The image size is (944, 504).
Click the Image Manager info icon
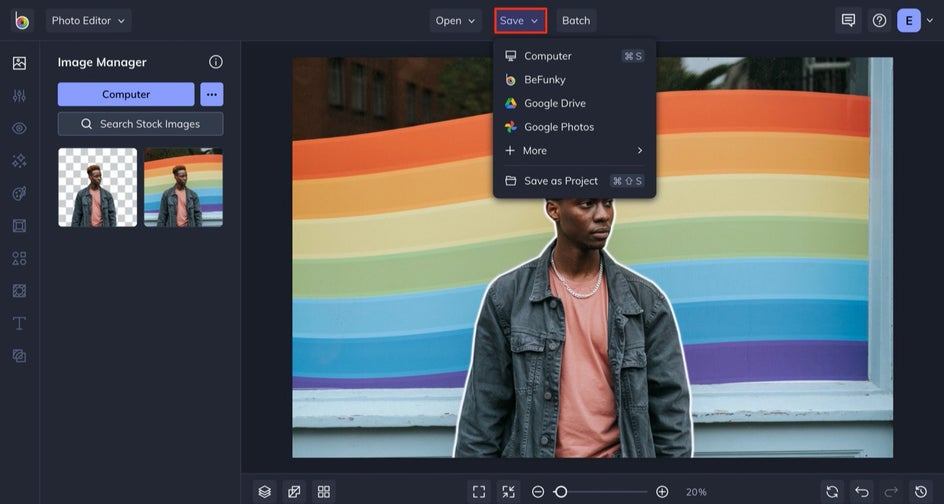coord(216,62)
